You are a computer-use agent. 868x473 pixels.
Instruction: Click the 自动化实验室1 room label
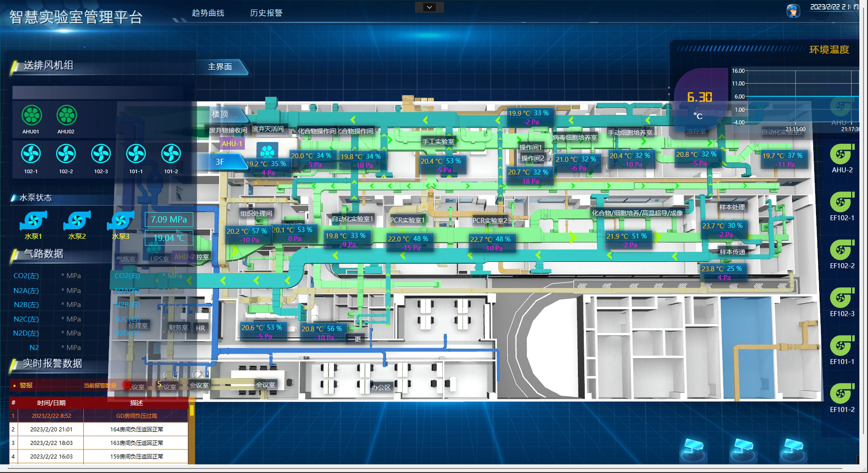click(x=353, y=219)
